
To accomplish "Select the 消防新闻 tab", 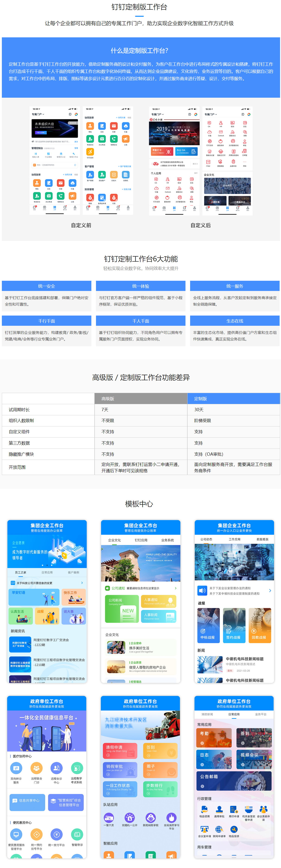I will pos(207,714).
